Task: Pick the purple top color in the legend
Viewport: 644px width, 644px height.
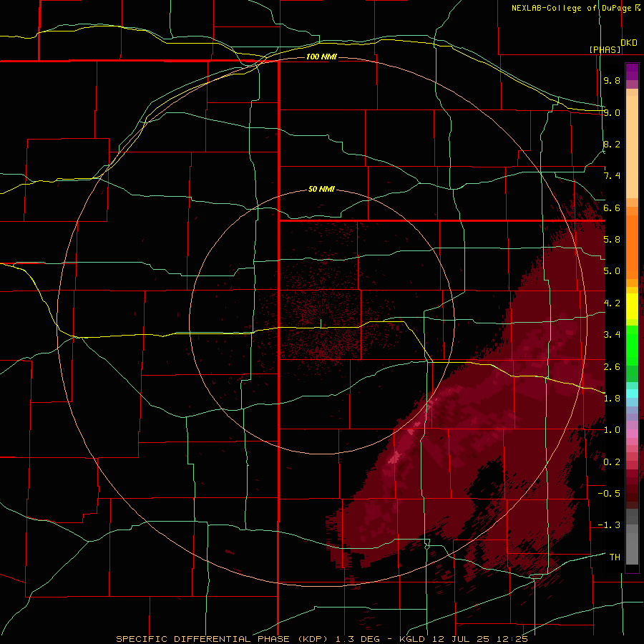Action: (x=632, y=72)
